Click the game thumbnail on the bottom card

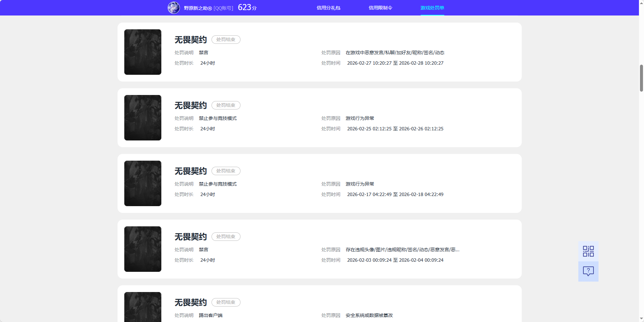[x=142, y=307]
